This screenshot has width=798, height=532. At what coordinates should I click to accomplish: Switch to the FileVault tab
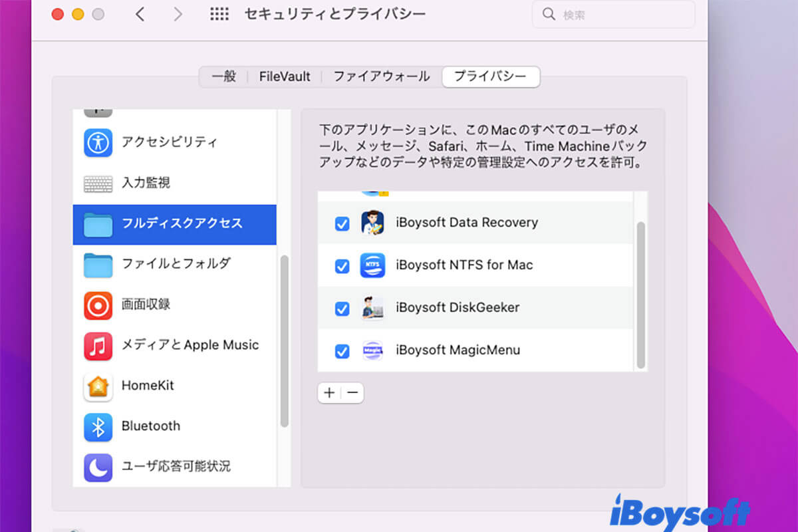(285, 76)
